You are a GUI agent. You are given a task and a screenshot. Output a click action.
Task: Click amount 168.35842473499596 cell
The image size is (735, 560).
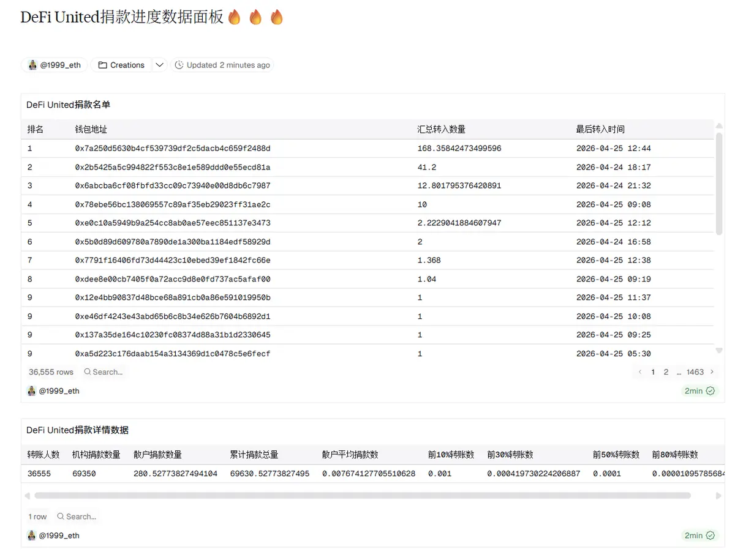click(459, 149)
